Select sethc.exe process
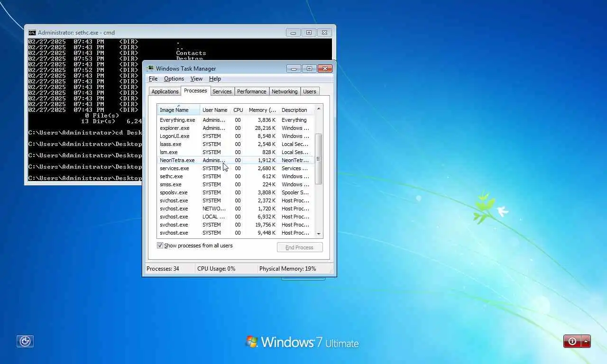Screen dimensions: 607x364 [236, 176]
